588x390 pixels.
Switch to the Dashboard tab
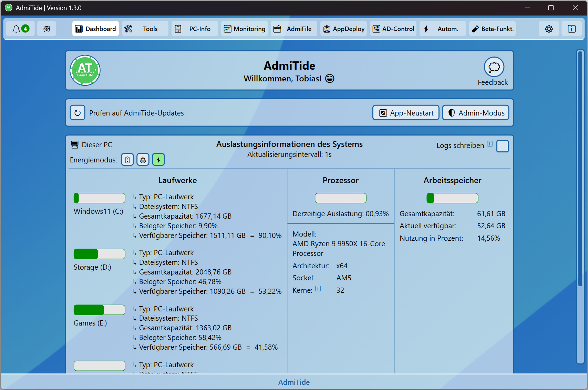95,29
